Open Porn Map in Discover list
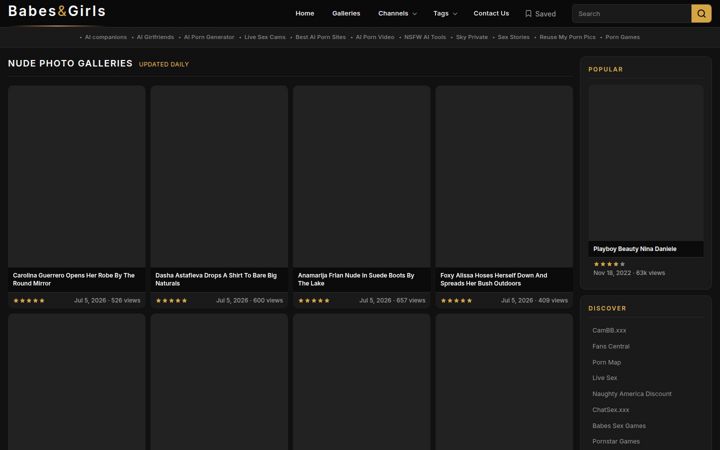This screenshot has width=720, height=450. (607, 362)
